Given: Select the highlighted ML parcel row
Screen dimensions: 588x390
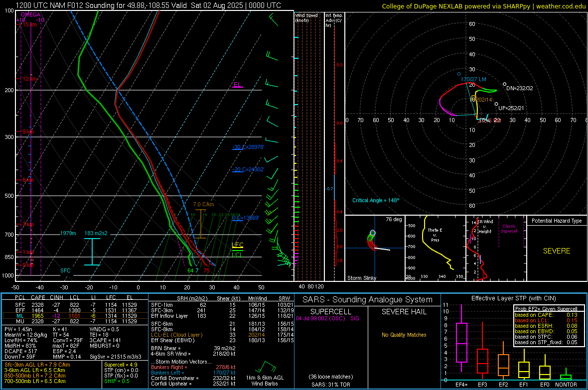Looking at the screenshot, I should tap(76, 316).
